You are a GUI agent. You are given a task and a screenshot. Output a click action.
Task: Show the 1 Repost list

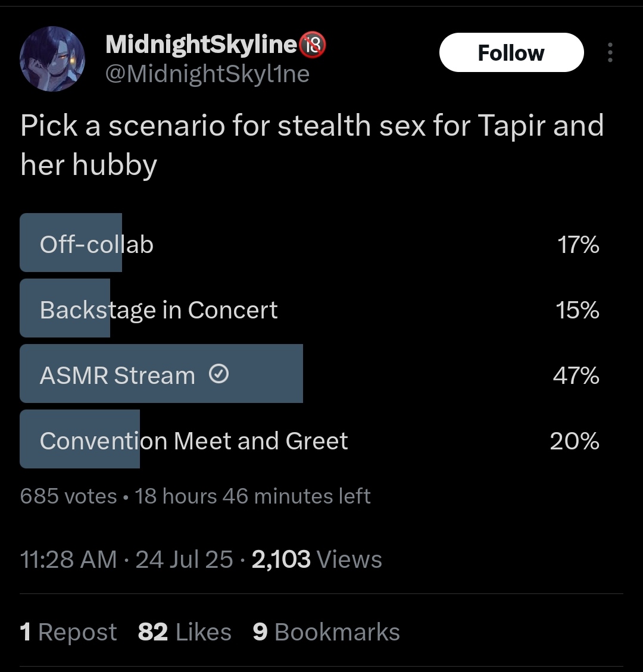[x=68, y=632]
